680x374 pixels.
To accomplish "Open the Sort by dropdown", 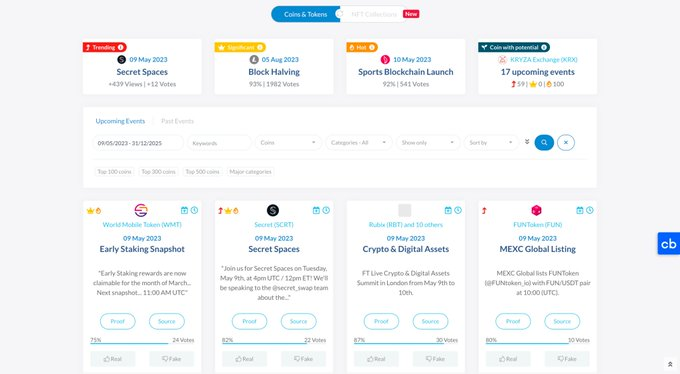I will [491, 142].
